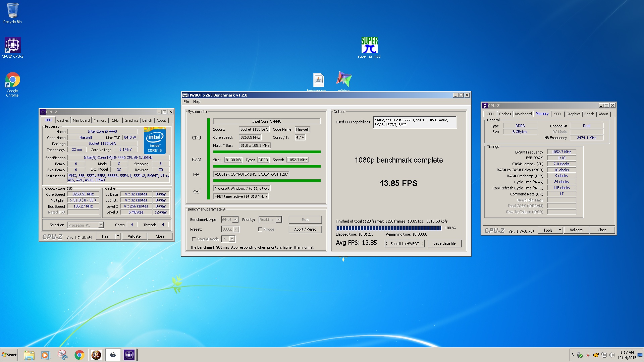644x362 pixels.
Task: Expand Tools arrow in left CPU-Z
Action: tap(118, 236)
